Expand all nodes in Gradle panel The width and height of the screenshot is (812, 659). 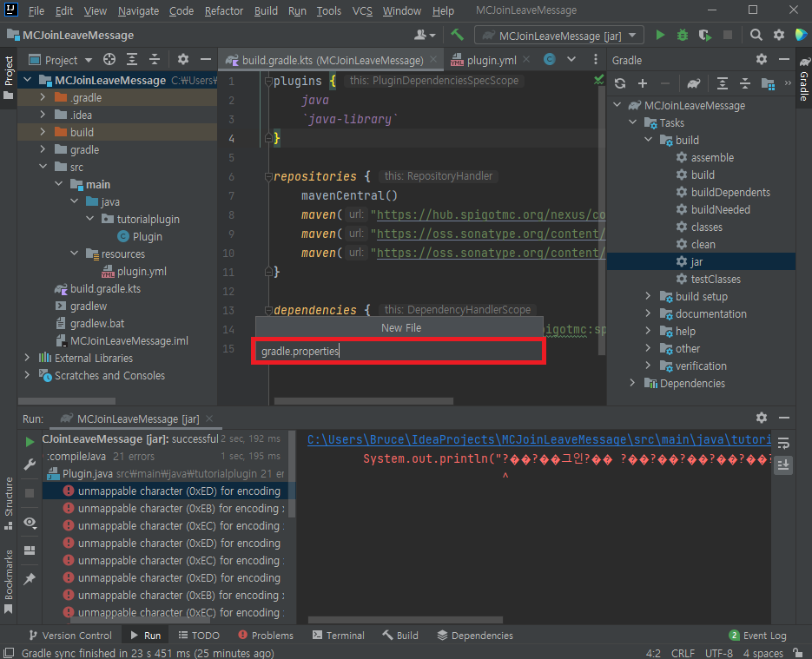[723, 83]
